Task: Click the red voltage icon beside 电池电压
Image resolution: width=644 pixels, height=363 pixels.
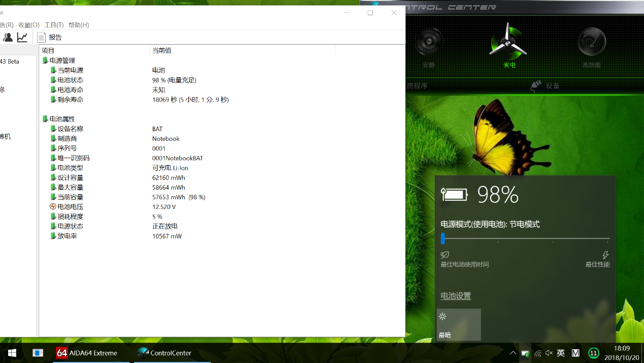Action: coord(53,207)
